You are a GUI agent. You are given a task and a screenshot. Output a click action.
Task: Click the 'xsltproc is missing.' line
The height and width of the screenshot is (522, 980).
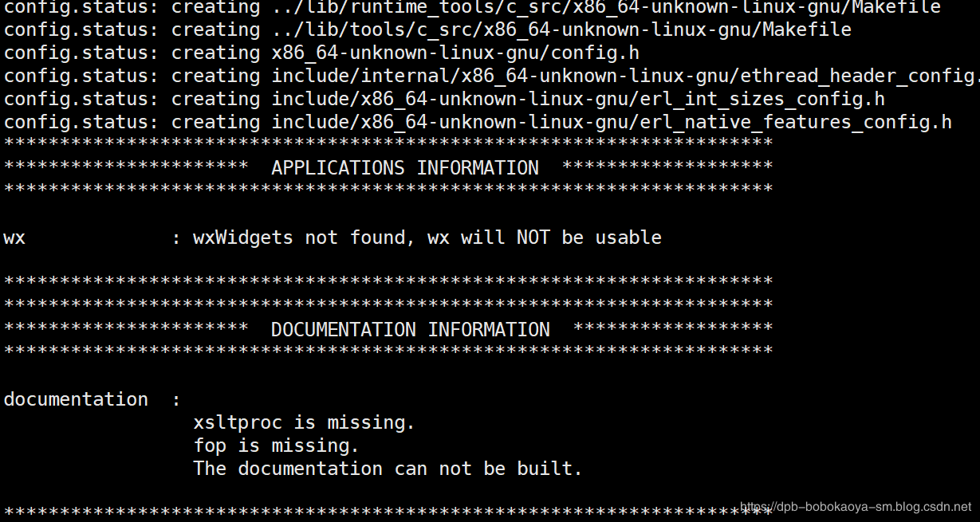click(x=304, y=422)
